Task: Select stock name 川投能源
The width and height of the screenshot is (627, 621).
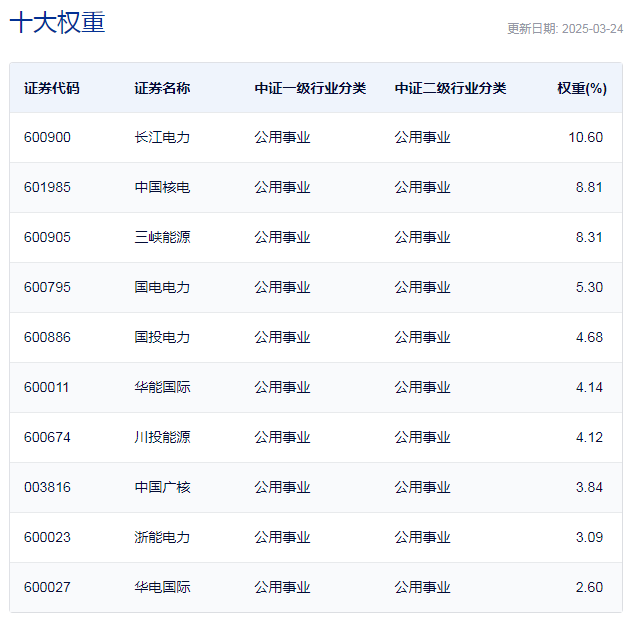Action: coord(162,437)
